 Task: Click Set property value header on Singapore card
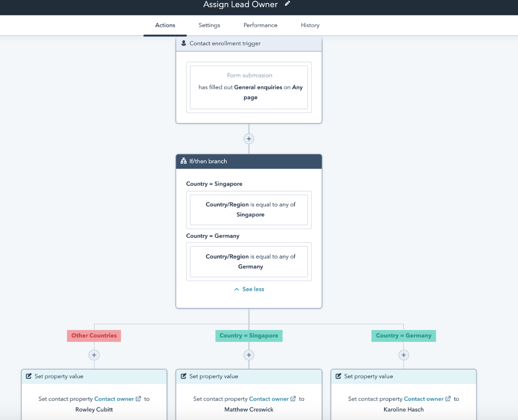pyautogui.click(x=249, y=377)
